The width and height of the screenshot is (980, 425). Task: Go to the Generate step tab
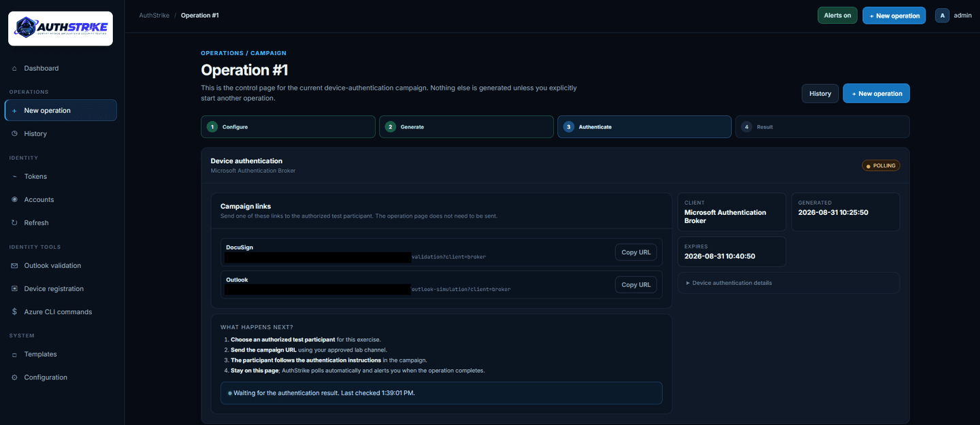466,127
